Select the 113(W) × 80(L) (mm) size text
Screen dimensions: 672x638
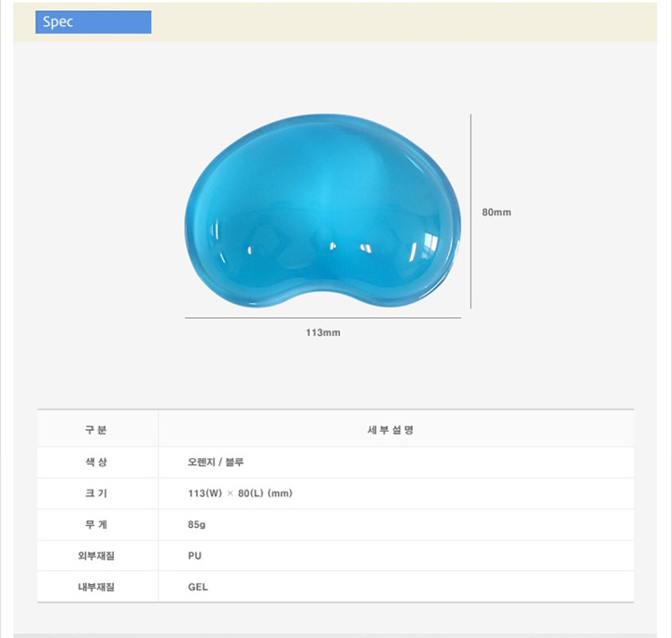[x=240, y=493]
